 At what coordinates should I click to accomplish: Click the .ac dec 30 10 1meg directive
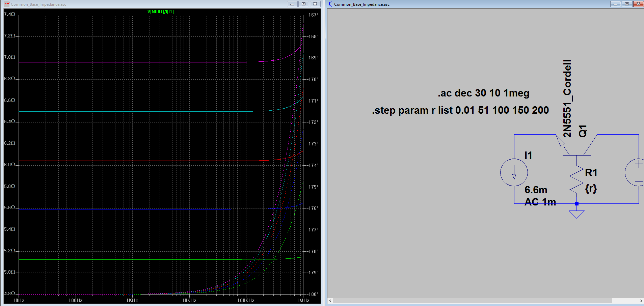tap(484, 93)
